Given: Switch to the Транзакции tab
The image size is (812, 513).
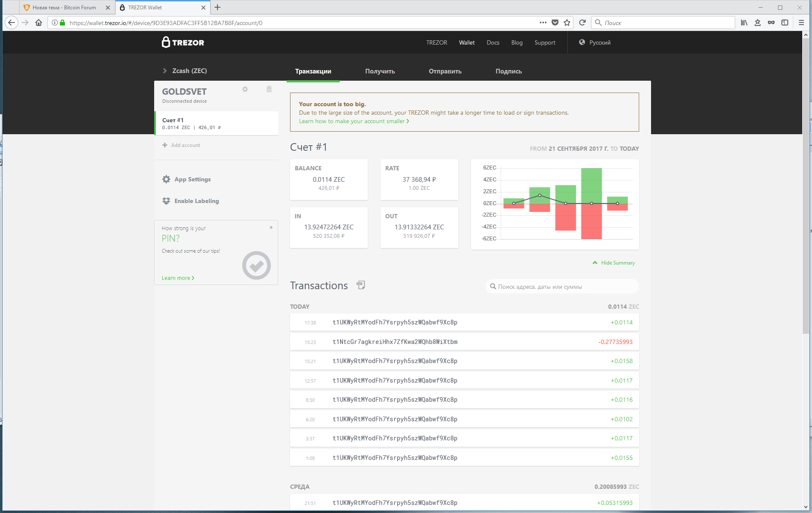Looking at the screenshot, I should (x=313, y=71).
